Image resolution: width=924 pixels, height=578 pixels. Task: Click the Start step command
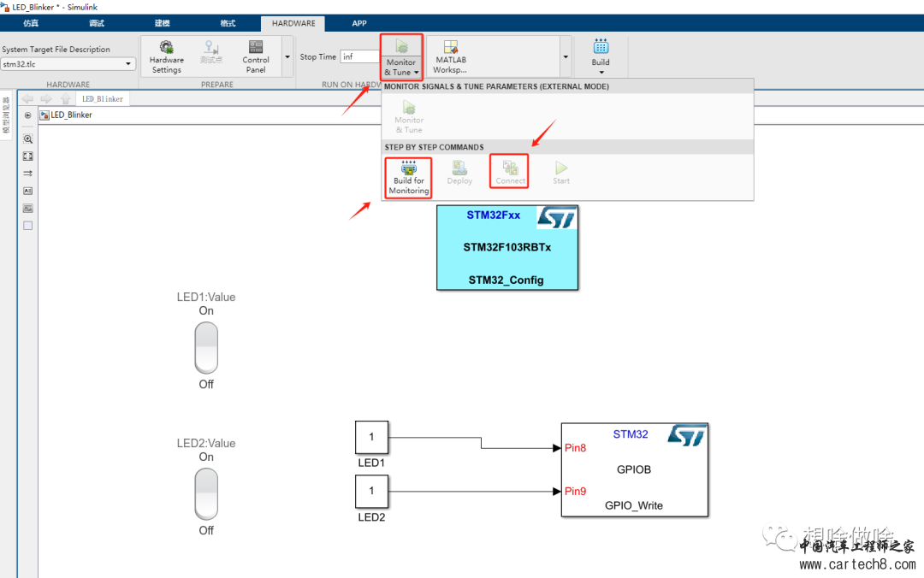561,173
